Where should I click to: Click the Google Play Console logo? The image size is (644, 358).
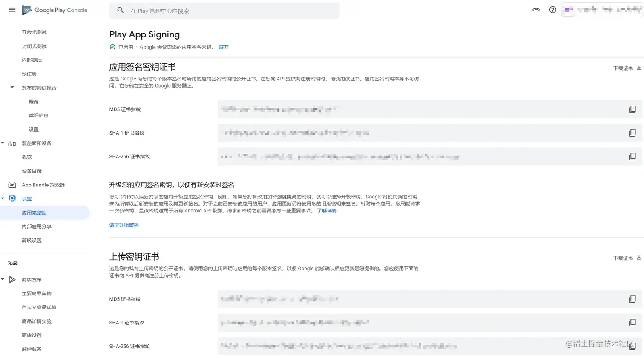tap(55, 10)
